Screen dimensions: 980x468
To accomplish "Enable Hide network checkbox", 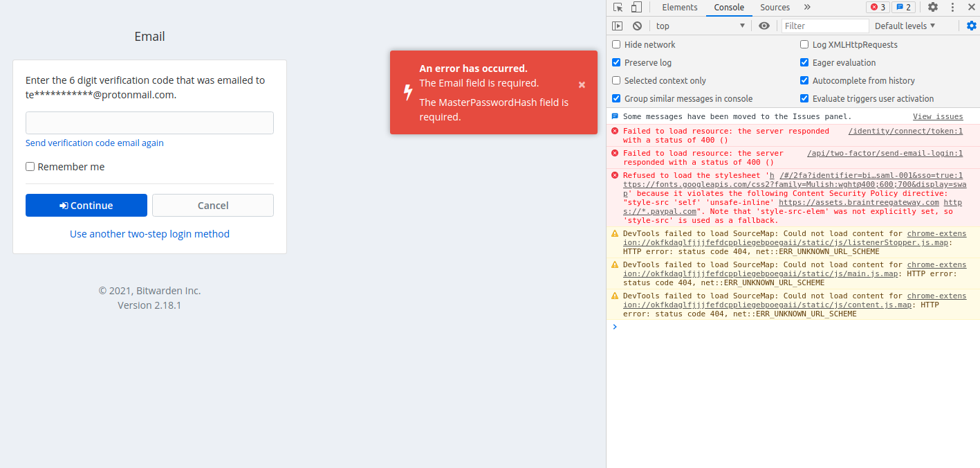I will [616, 44].
